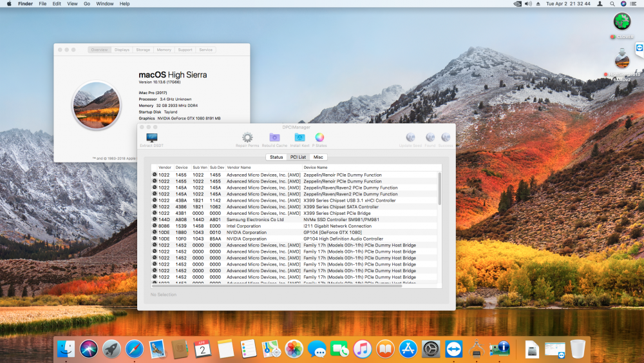
Task: Open System Preferences in the Dock
Action: coord(431,349)
